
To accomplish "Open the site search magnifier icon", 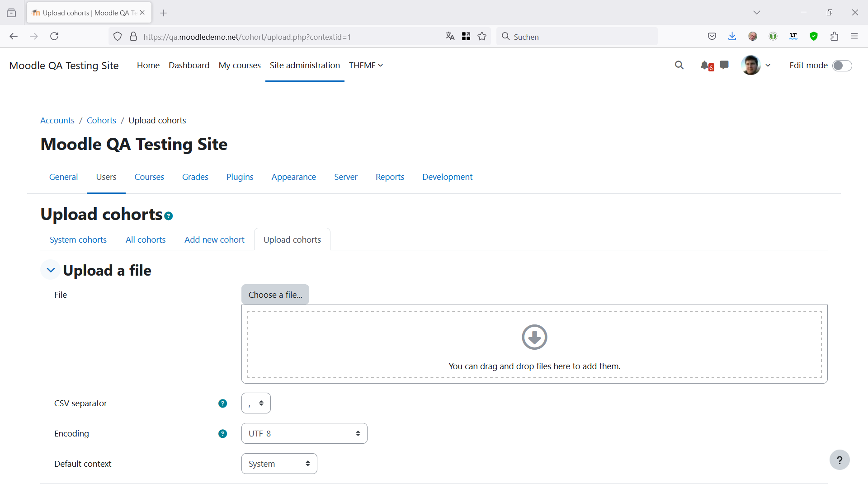I will [679, 65].
